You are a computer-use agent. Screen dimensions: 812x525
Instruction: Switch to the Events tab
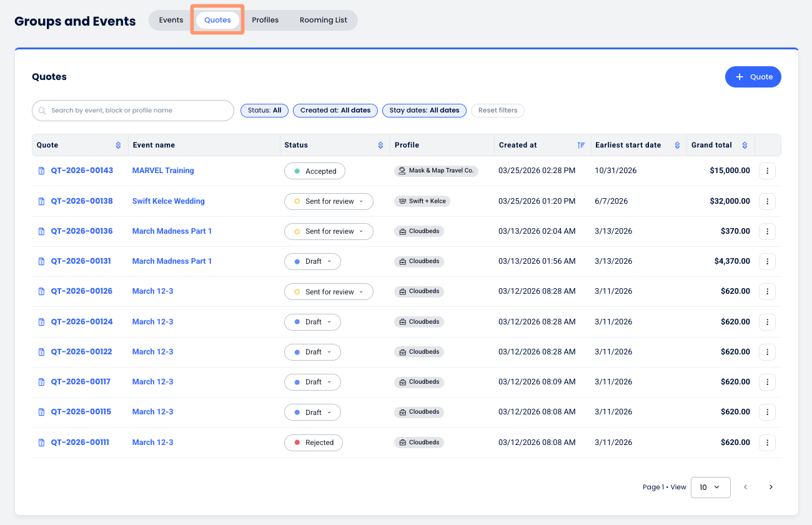pyautogui.click(x=171, y=20)
